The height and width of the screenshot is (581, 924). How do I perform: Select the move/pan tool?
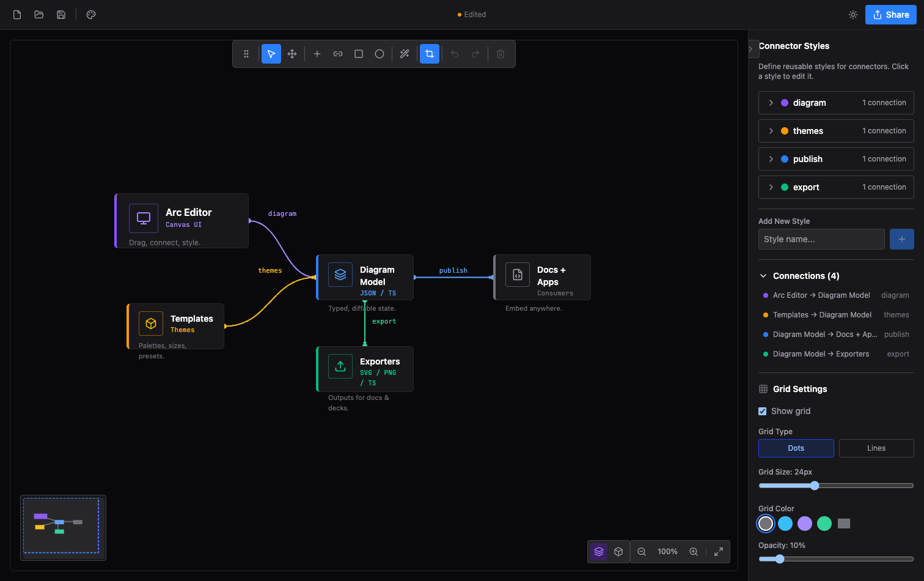point(292,54)
